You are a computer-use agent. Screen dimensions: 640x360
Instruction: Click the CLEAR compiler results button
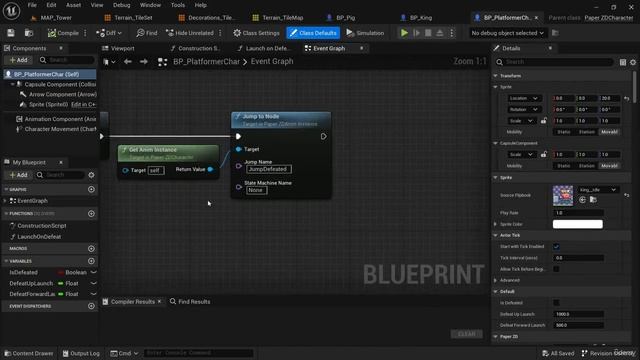(467, 334)
